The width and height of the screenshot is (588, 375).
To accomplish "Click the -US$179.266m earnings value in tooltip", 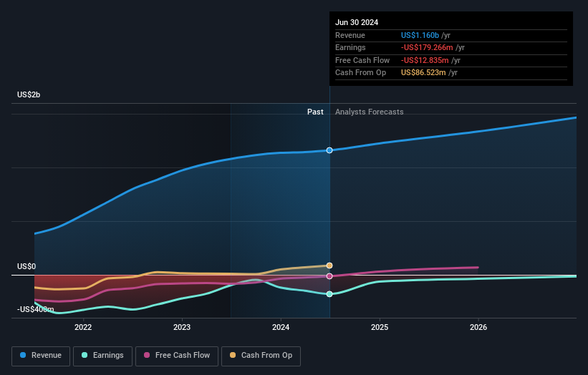I will tap(427, 47).
